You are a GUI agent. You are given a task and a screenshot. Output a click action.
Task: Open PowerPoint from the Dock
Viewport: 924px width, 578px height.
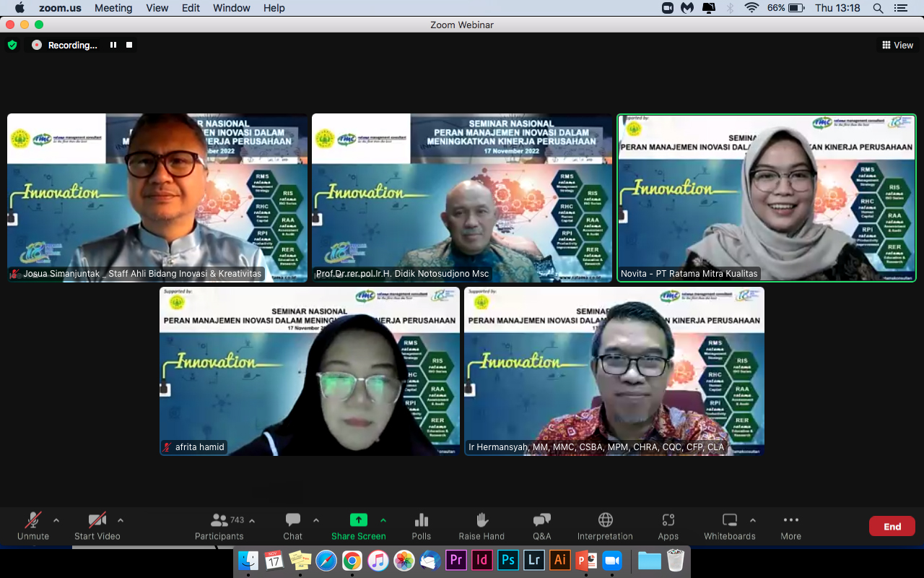(586, 560)
